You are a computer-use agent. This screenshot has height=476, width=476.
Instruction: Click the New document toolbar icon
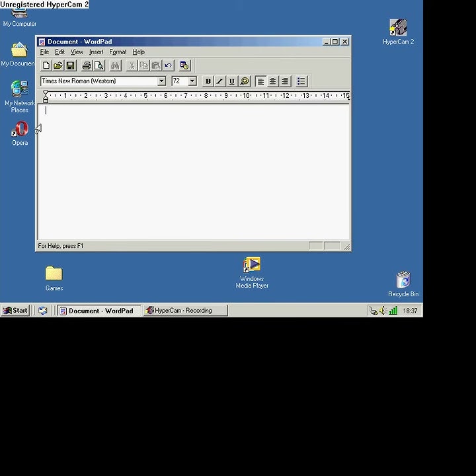[46, 65]
